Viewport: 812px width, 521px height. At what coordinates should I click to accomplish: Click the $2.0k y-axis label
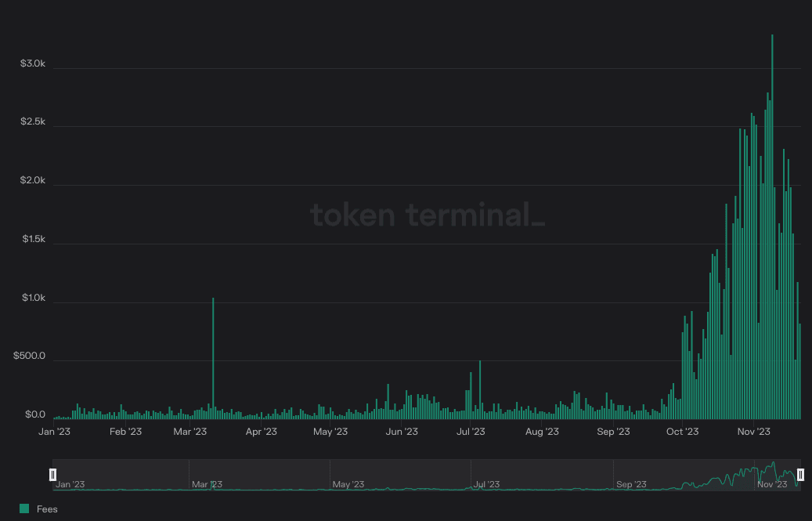[x=33, y=180]
